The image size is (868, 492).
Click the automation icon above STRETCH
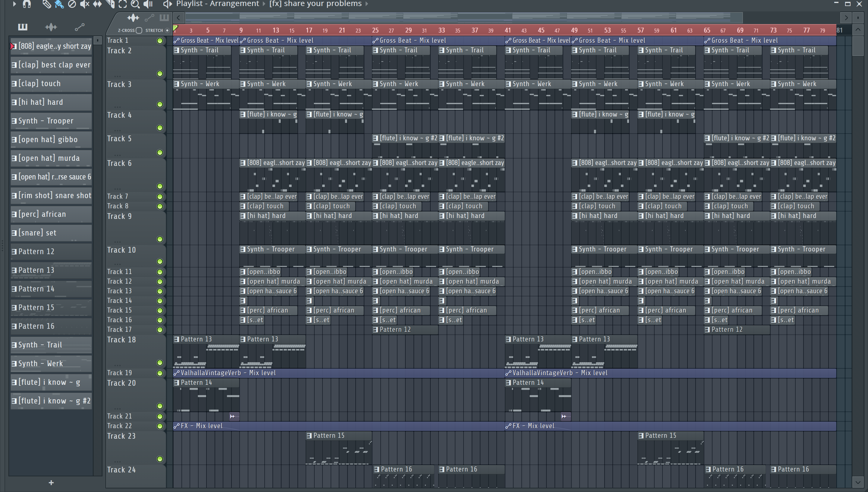coord(149,17)
